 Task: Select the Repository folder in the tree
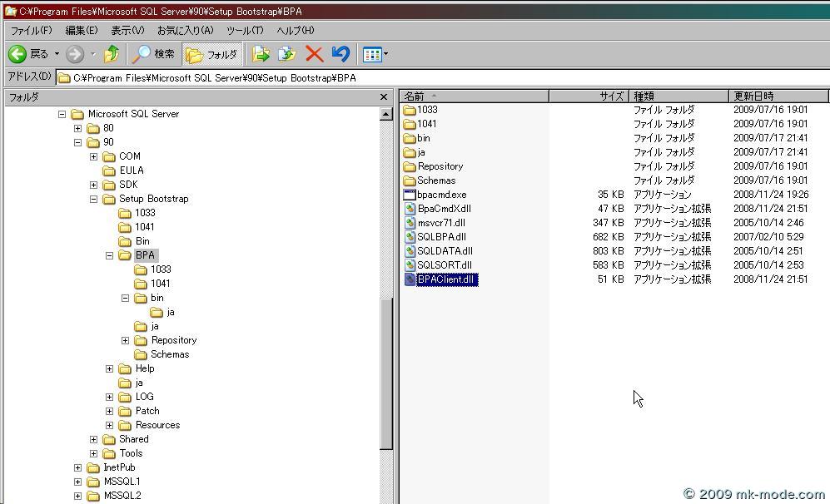pos(174,340)
